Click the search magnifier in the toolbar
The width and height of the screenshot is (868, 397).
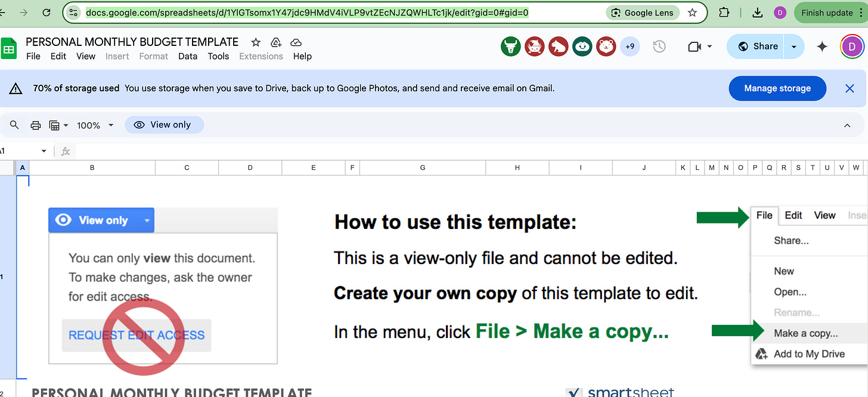coord(15,125)
